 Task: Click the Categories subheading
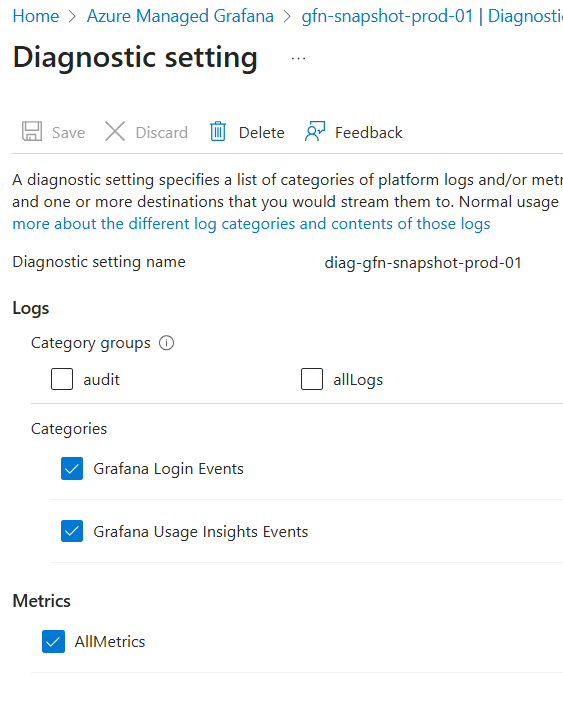pyautogui.click(x=69, y=429)
